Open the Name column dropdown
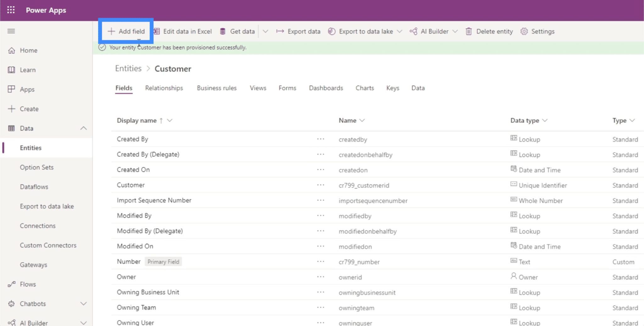This screenshot has height=326, width=644. pos(362,121)
